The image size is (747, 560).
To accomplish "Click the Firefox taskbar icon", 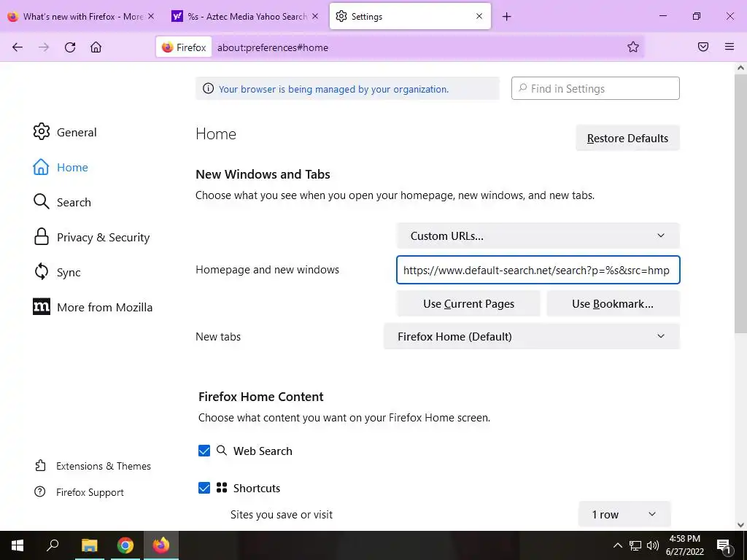I will tap(161, 545).
